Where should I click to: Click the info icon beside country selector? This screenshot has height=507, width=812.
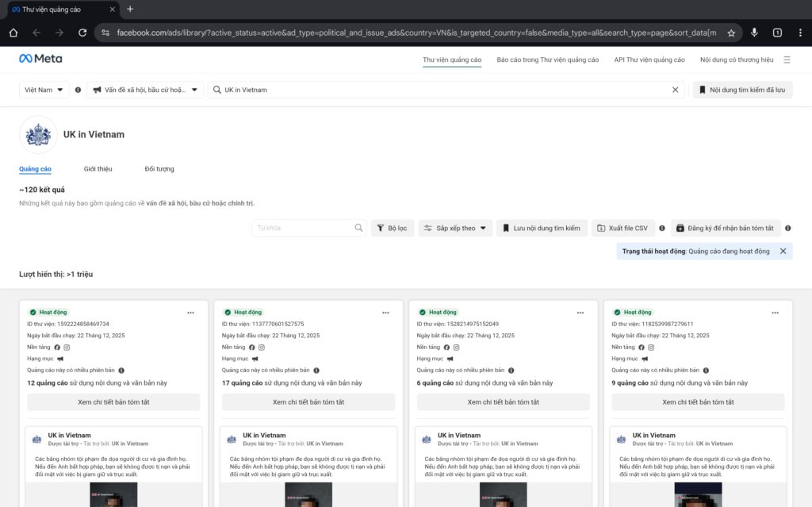[x=77, y=89]
